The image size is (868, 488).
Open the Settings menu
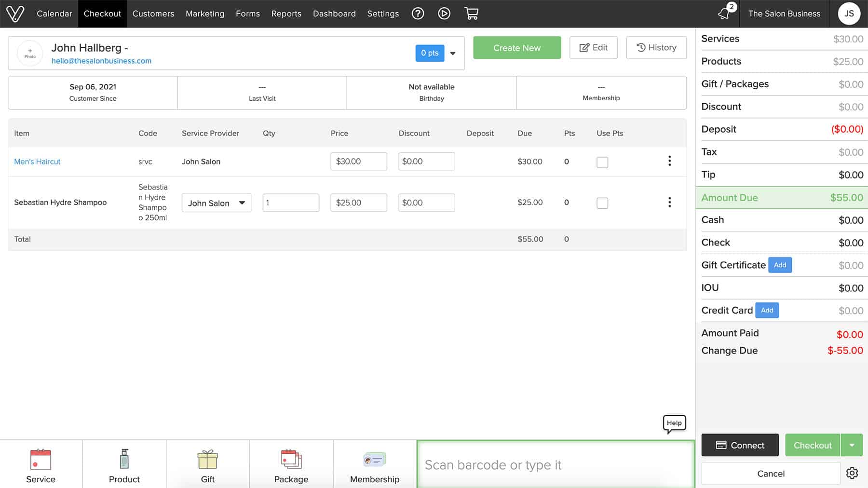383,14
